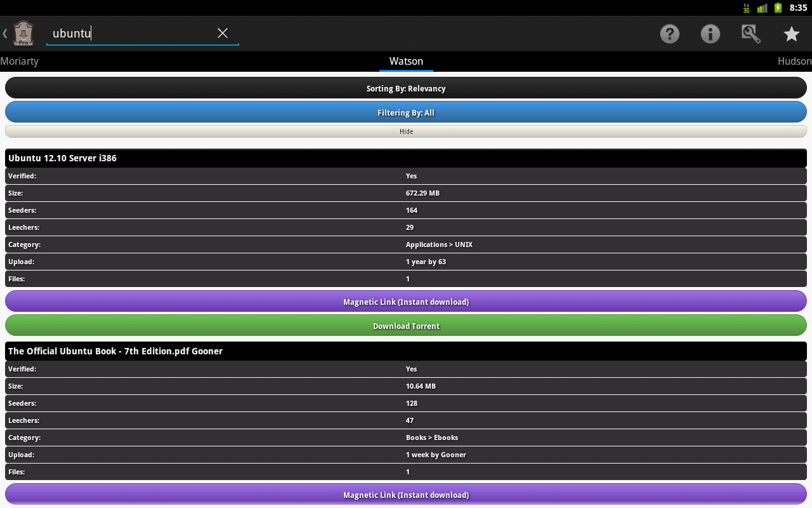Screen dimensions: 812x508
Task: Open the info icon
Action: coord(710,34)
